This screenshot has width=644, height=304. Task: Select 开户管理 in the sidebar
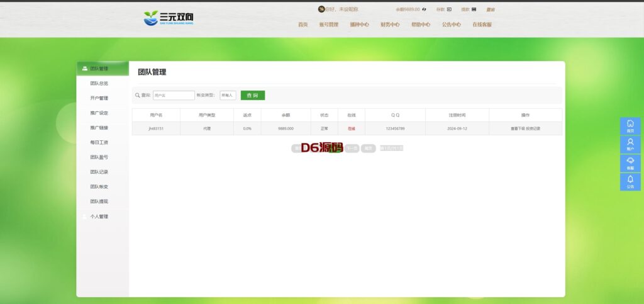pyautogui.click(x=99, y=98)
